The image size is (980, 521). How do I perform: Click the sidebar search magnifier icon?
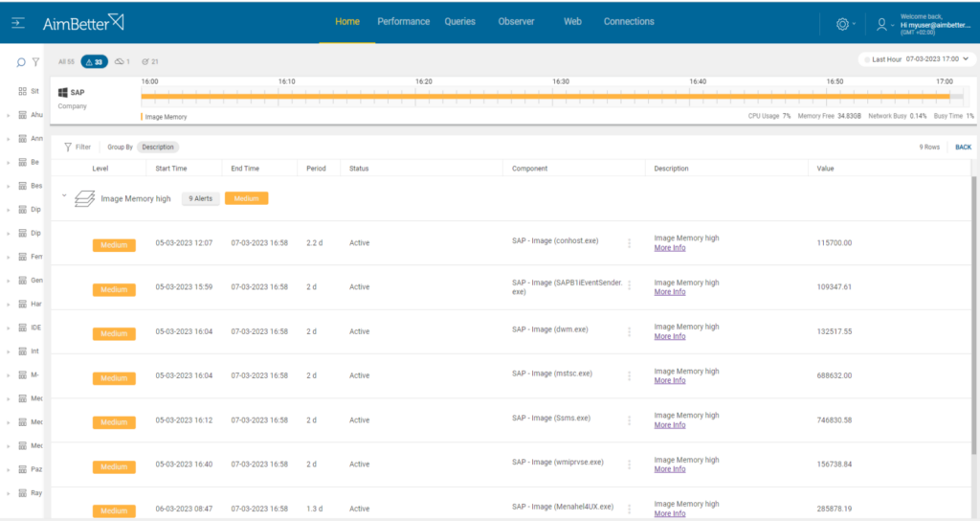[x=21, y=62]
